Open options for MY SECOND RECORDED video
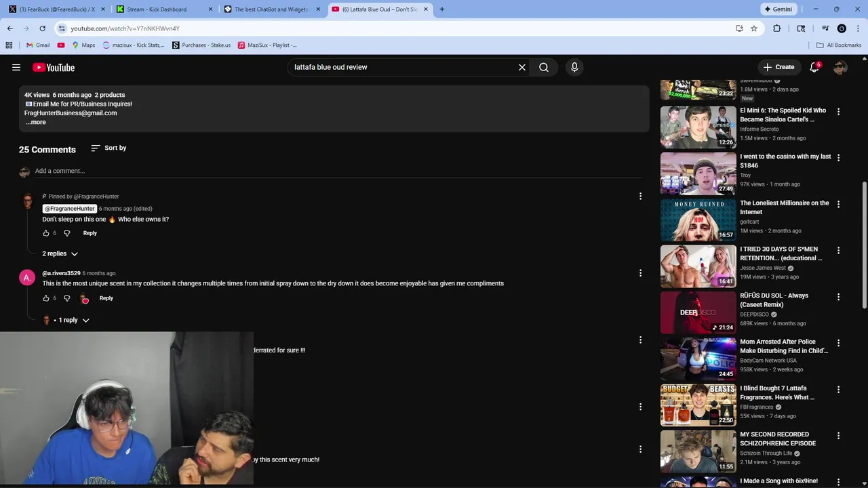 click(838, 436)
